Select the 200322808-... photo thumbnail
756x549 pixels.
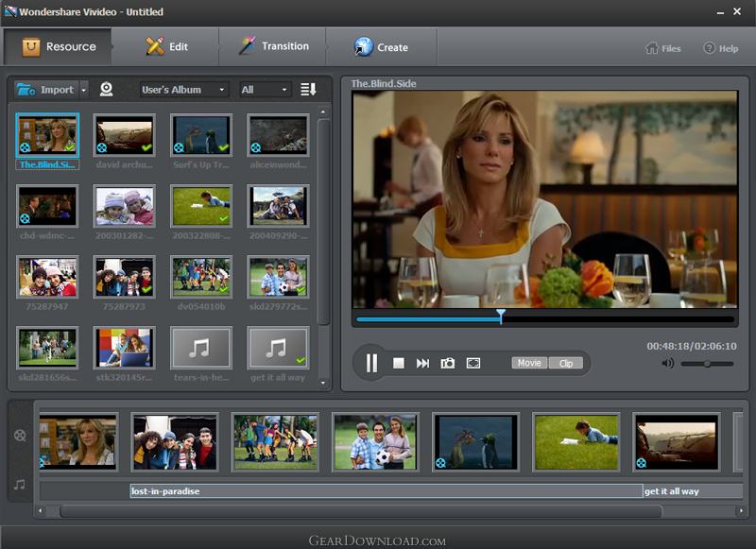point(201,206)
